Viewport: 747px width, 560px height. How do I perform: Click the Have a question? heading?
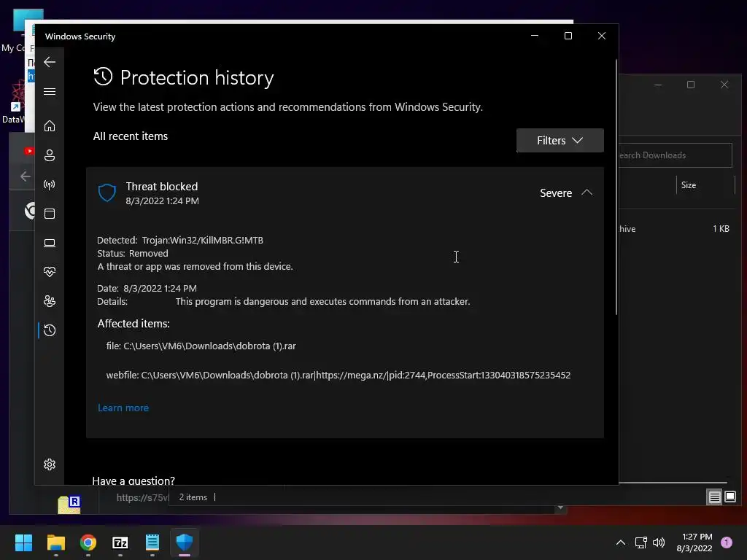pos(133,480)
